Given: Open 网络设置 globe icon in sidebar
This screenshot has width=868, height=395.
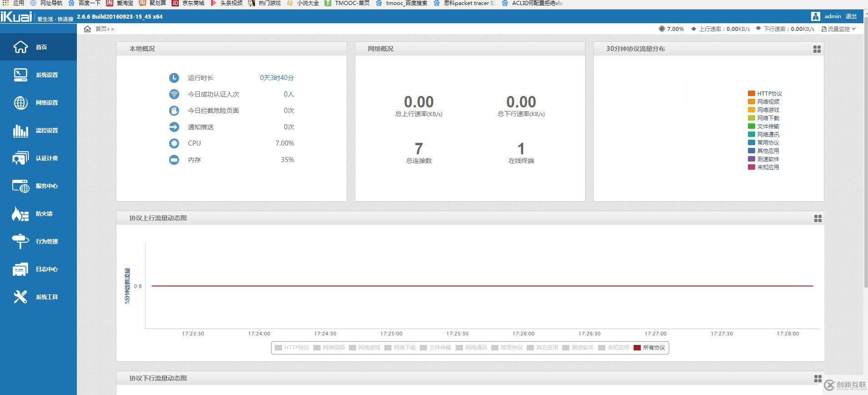Looking at the screenshot, I should (20, 102).
